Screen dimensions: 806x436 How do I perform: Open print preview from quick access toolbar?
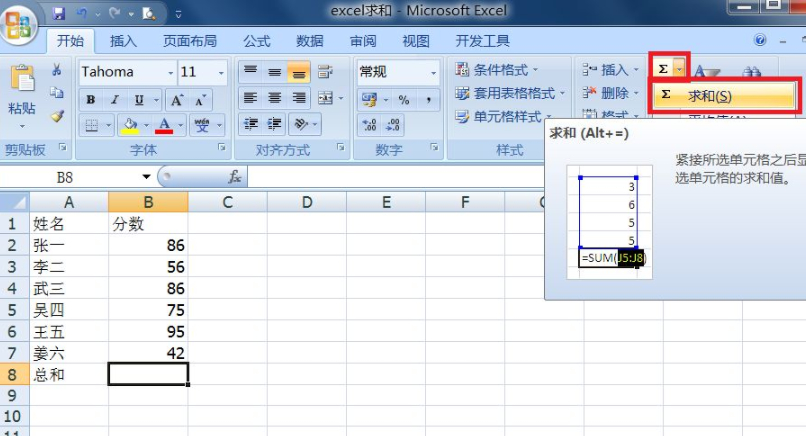149,13
